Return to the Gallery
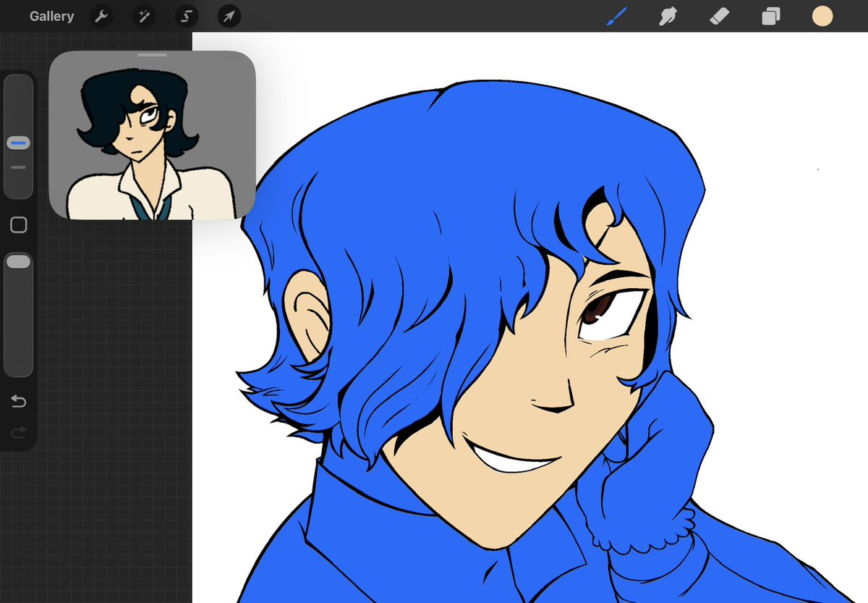Viewport: 868px width, 603px height. tap(51, 16)
